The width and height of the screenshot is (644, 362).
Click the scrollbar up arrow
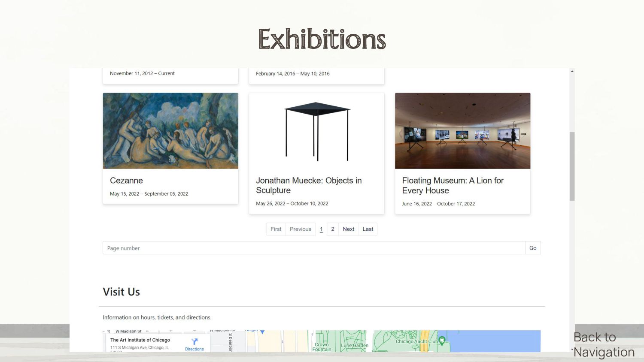[x=572, y=71]
